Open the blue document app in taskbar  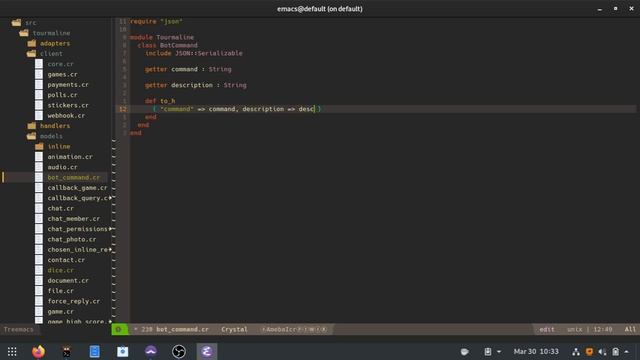(94, 351)
